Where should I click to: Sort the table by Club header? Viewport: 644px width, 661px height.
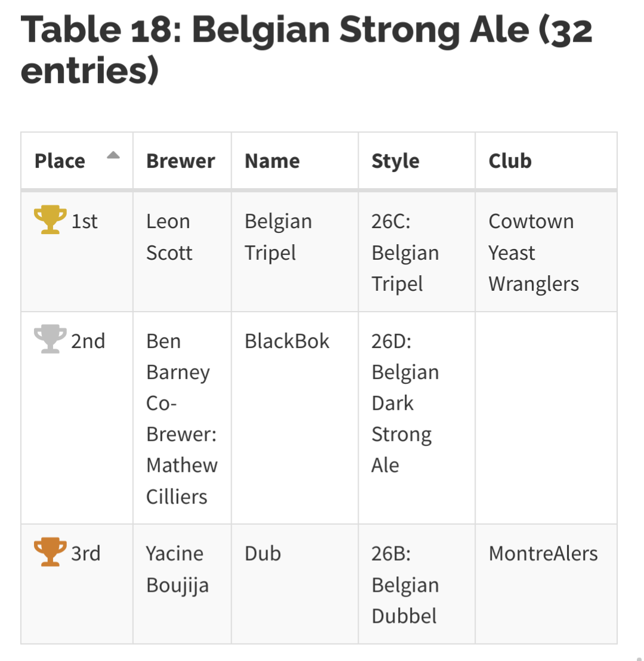[x=510, y=161]
